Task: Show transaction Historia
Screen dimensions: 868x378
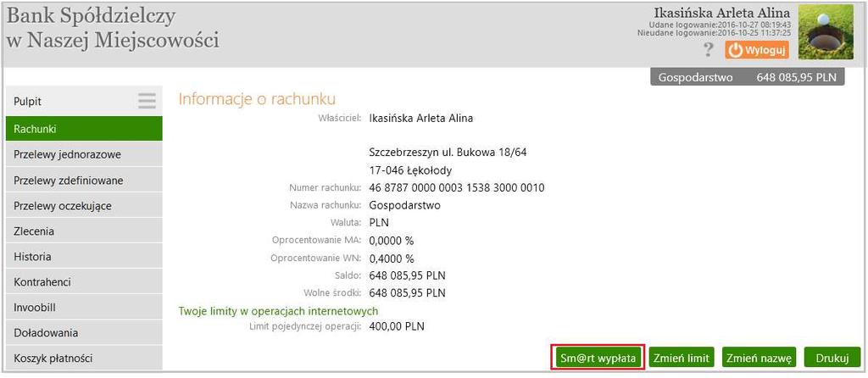Action: (84, 257)
